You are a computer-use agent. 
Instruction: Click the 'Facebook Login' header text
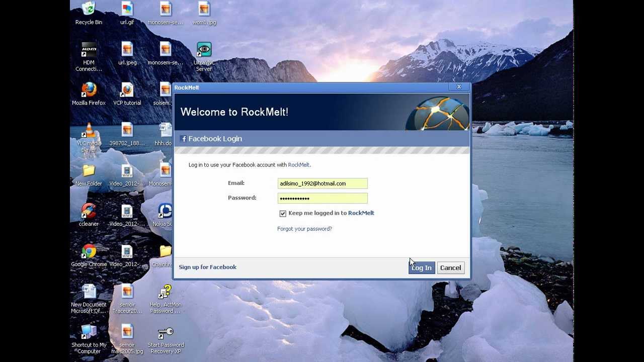click(215, 139)
